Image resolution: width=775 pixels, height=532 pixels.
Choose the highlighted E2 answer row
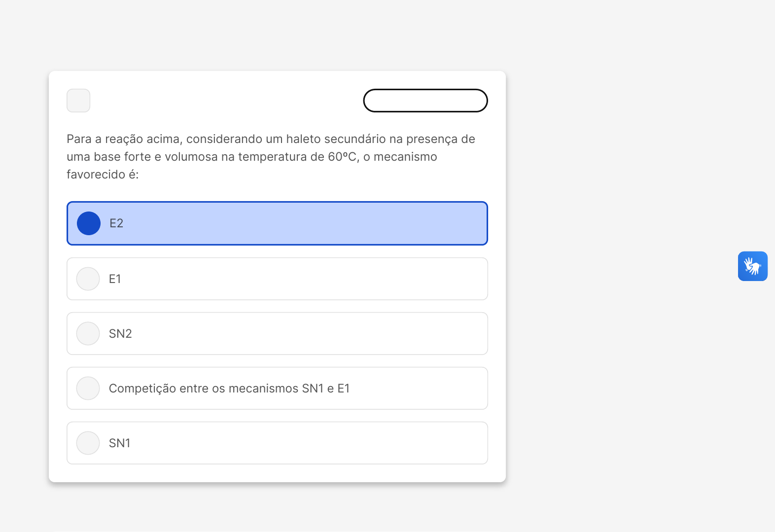tap(296, 223)
